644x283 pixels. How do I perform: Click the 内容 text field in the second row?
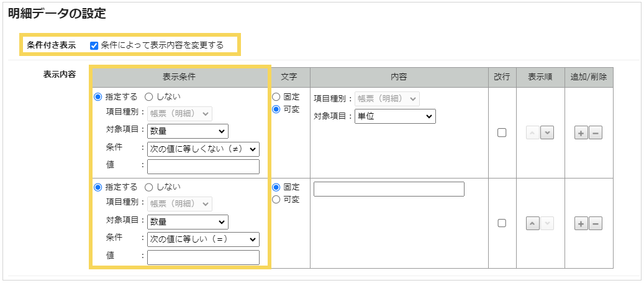(389, 189)
